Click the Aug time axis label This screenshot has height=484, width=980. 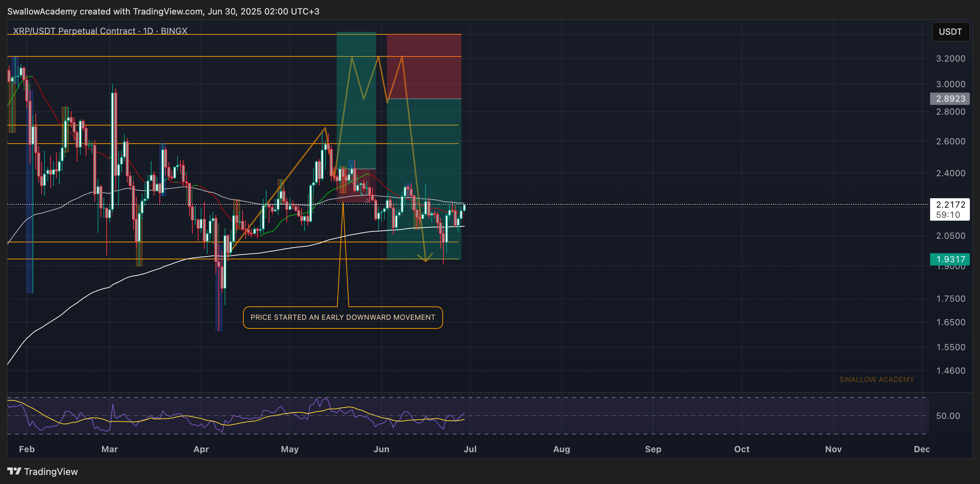click(562, 449)
